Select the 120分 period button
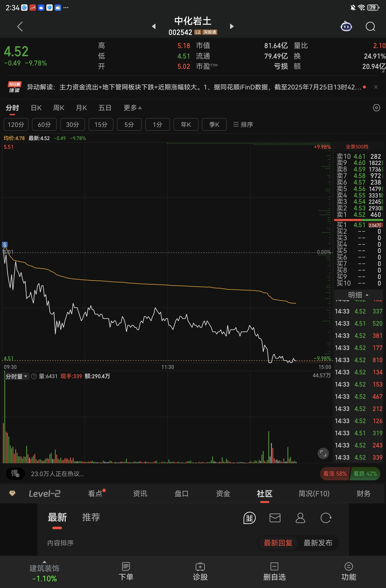Viewport: 386px width, 588px height. click(16, 124)
